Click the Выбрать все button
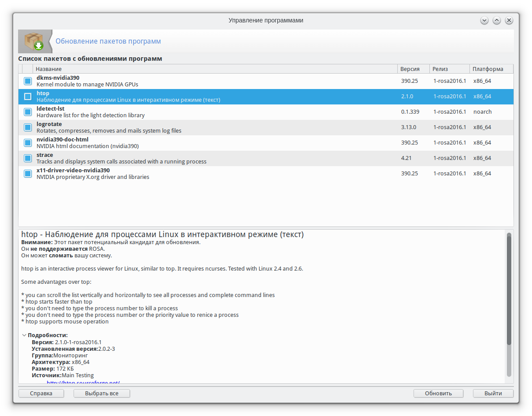Screen dimensions: 532x416 [x=102, y=394]
